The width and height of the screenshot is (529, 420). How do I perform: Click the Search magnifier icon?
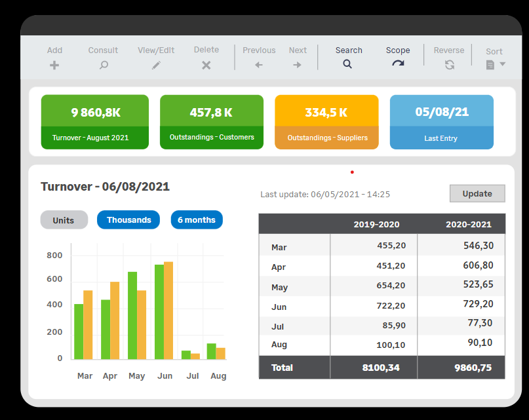[348, 64]
